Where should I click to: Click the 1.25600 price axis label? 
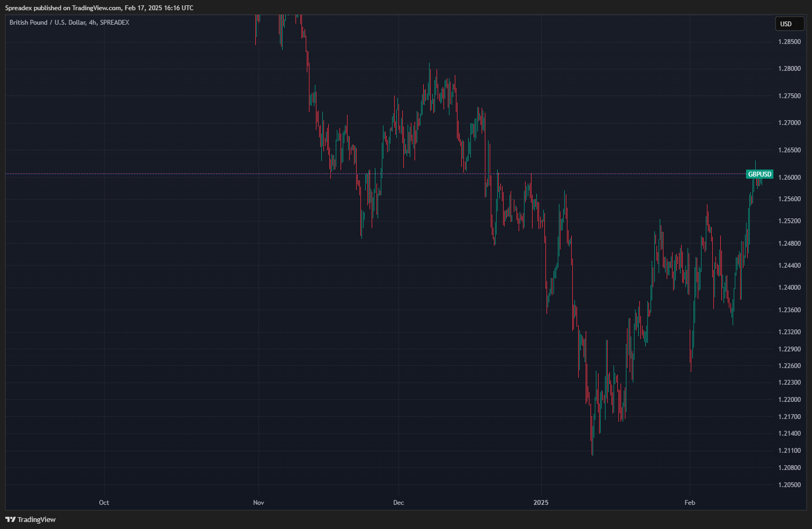pos(789,199)
